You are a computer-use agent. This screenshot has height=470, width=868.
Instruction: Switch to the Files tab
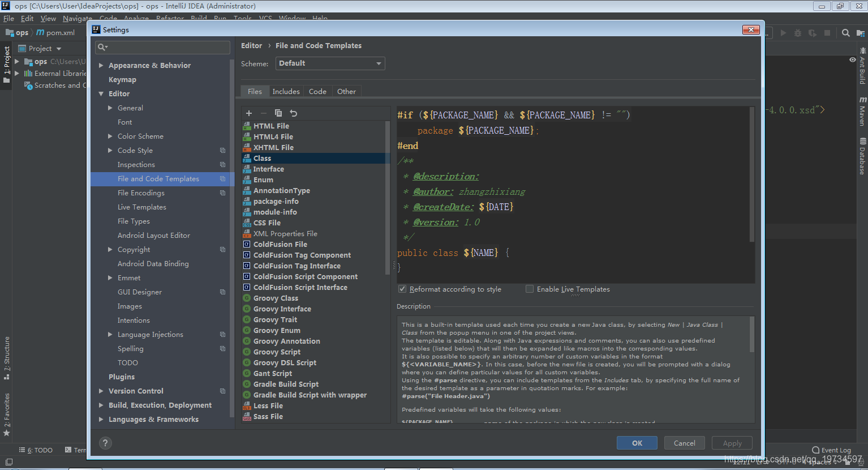[x=255, y=91]
